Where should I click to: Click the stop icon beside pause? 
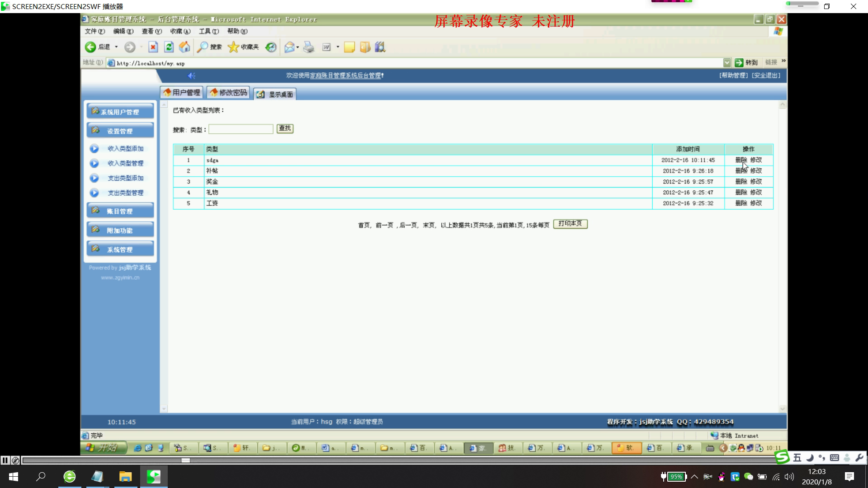15,460
